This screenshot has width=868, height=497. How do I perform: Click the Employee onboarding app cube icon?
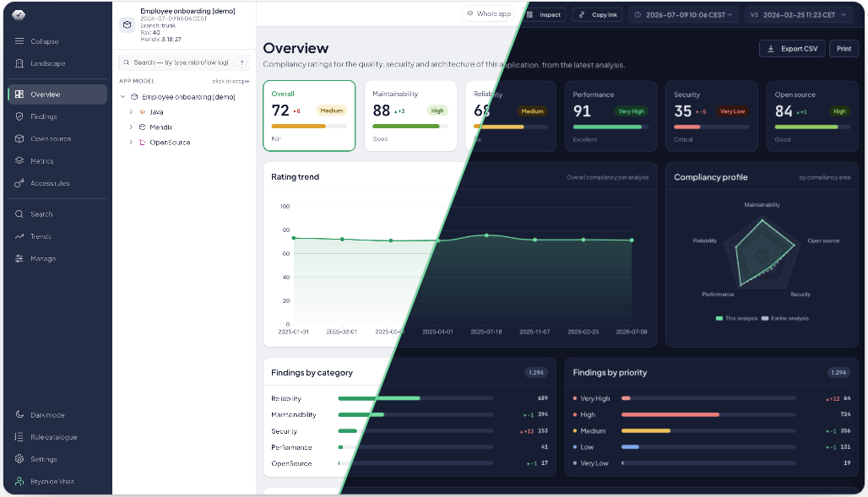[x=127, y=25]
